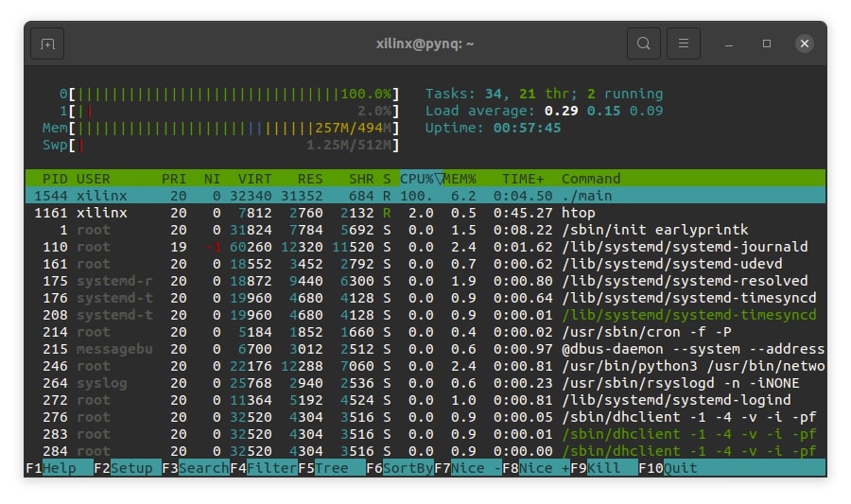Click F9 Kill in the footer
Image resolution: width=851 pixels, height=504 pixels.
point(604,468)
